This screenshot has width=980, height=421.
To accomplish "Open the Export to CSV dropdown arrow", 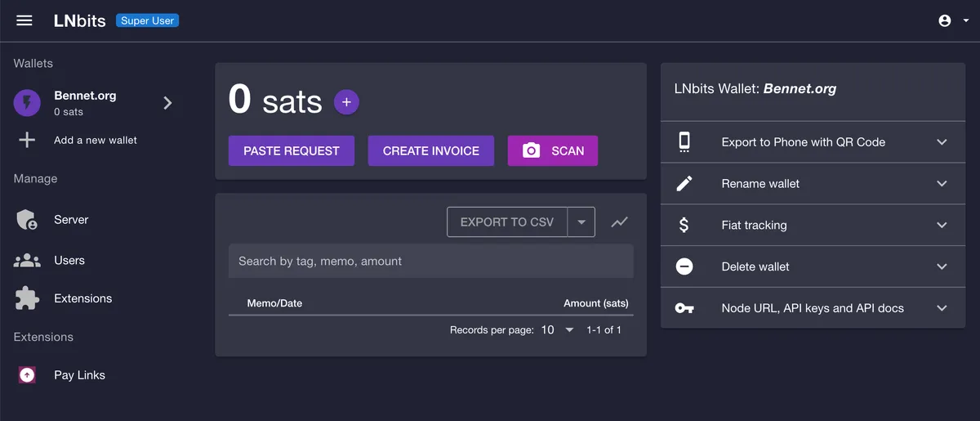I will (x=581, y=222).
